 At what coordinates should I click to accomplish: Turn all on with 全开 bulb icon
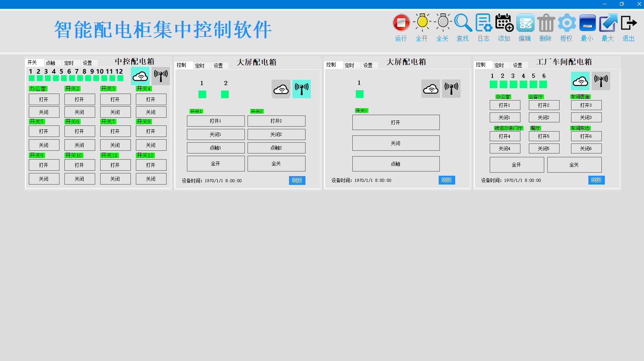[x=422, y=23]
